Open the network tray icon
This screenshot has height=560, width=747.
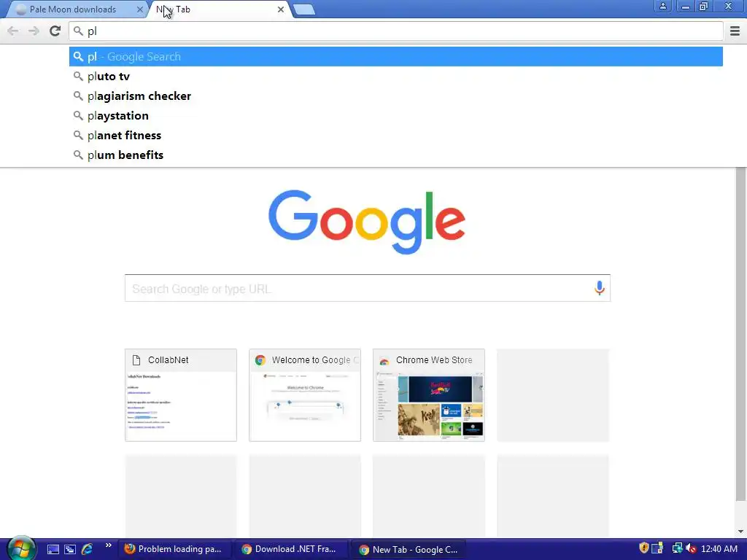coord(677,548)
